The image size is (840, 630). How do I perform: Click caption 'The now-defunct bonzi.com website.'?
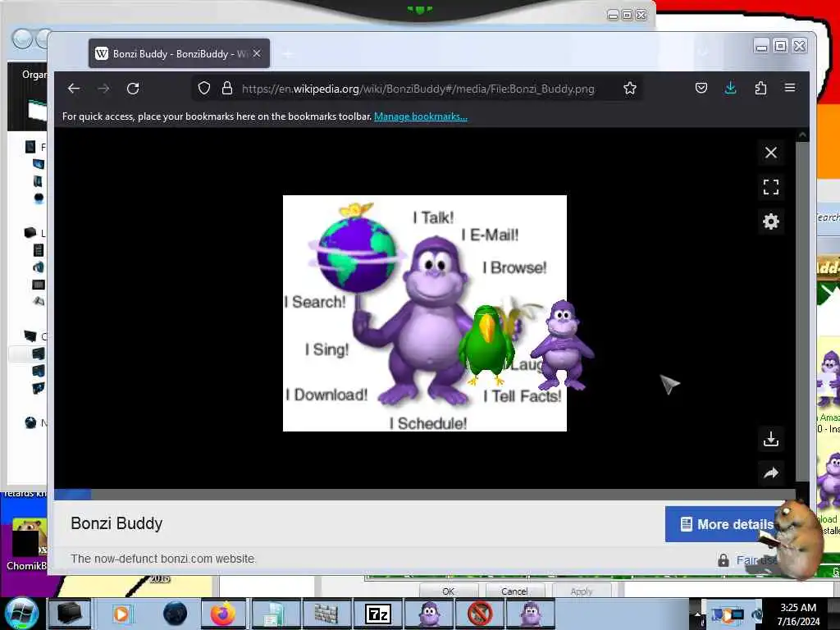163,559
